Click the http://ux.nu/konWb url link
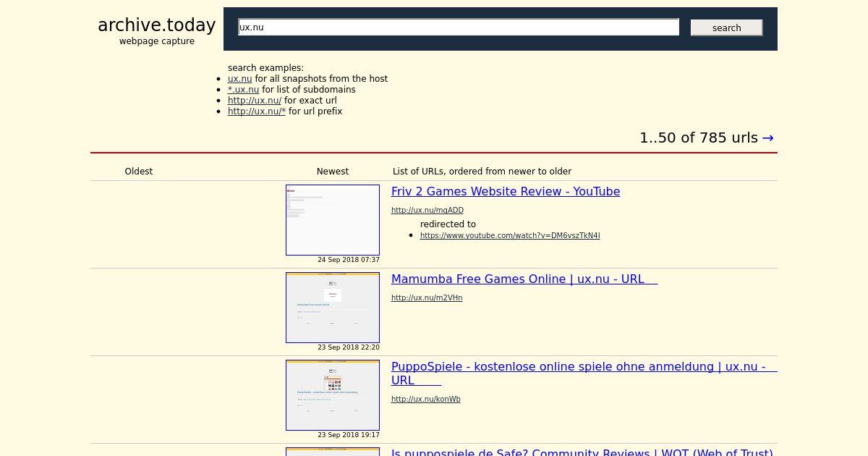The image size is (868, 456). click(426, 400)
